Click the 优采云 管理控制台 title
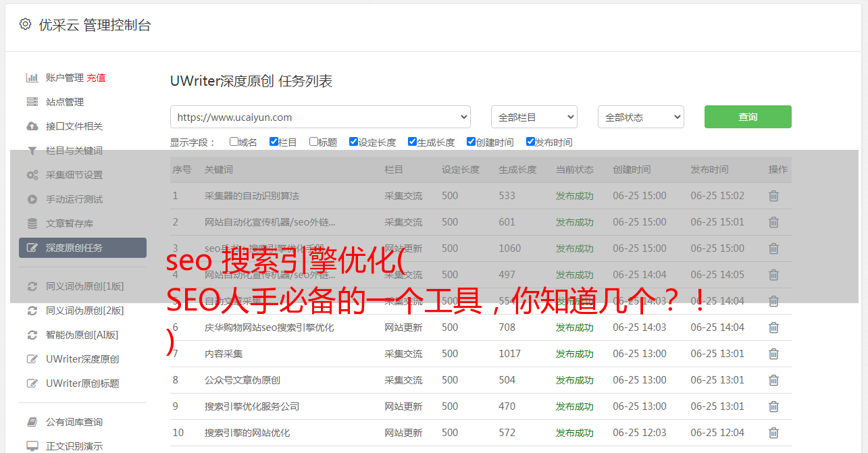Screen dimensions: 868x453 coord(95,25)
